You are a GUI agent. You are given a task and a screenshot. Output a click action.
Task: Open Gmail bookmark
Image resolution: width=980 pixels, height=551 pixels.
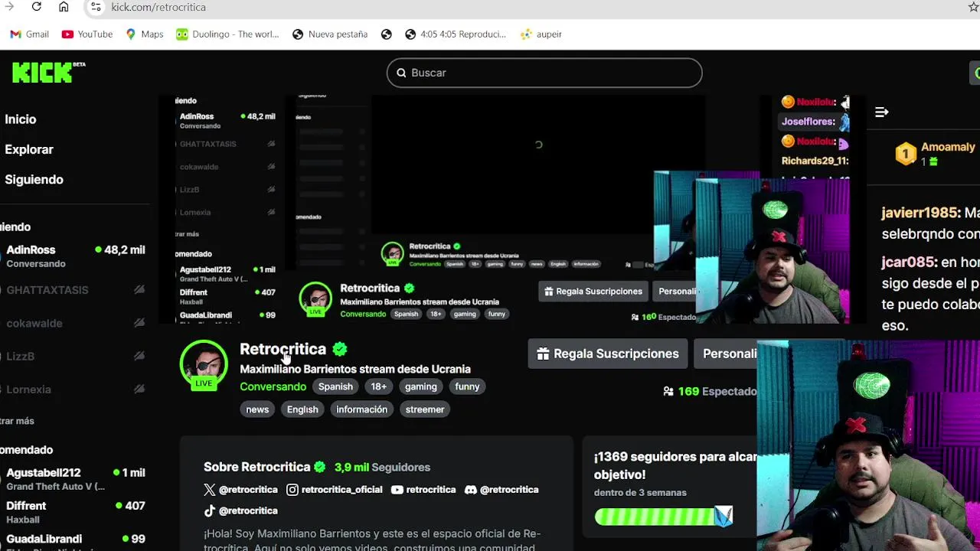click(x=30, y=34)
